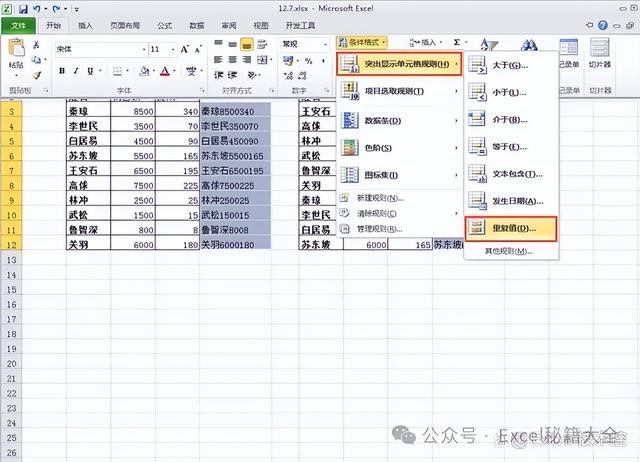Open Icon Sets (图标集) submenu

point(399,175)
